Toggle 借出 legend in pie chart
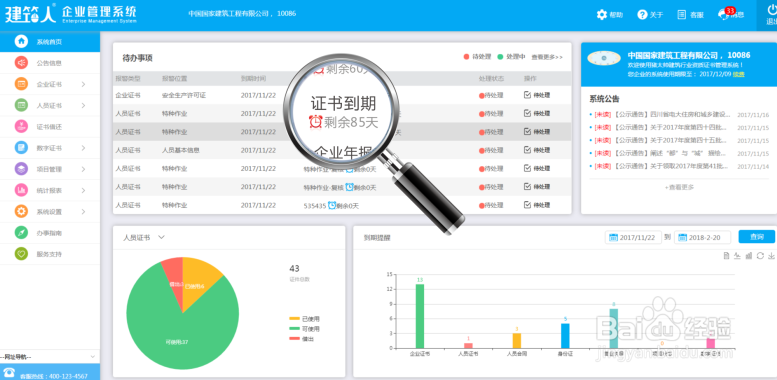Screen dimensions: 777x380 click(301, 338)
